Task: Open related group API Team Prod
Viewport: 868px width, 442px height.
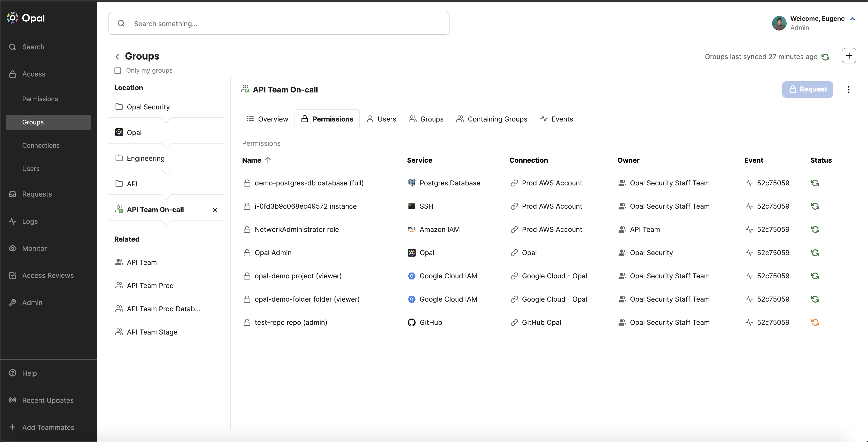Action: tap(145, 285)
